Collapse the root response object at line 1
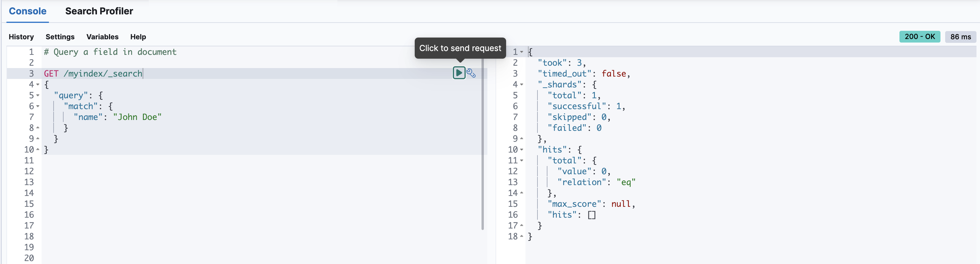The image size is (980, 264). pos(522,52)
